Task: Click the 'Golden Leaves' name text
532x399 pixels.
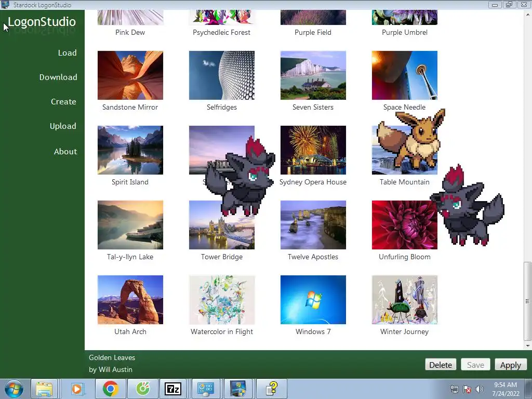Action: point(112,357)
